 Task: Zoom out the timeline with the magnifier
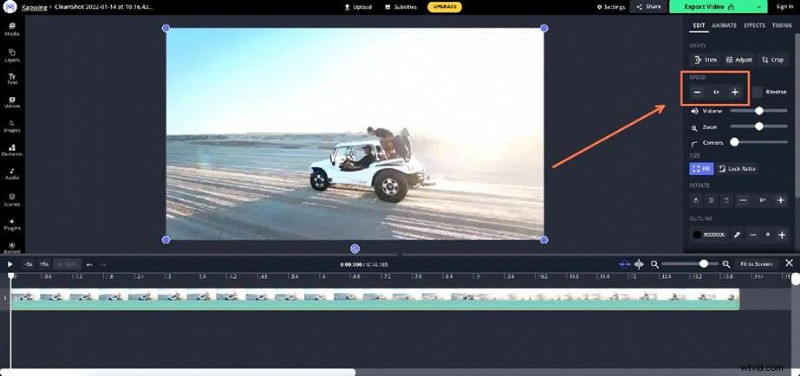click(x=655, y=264)
